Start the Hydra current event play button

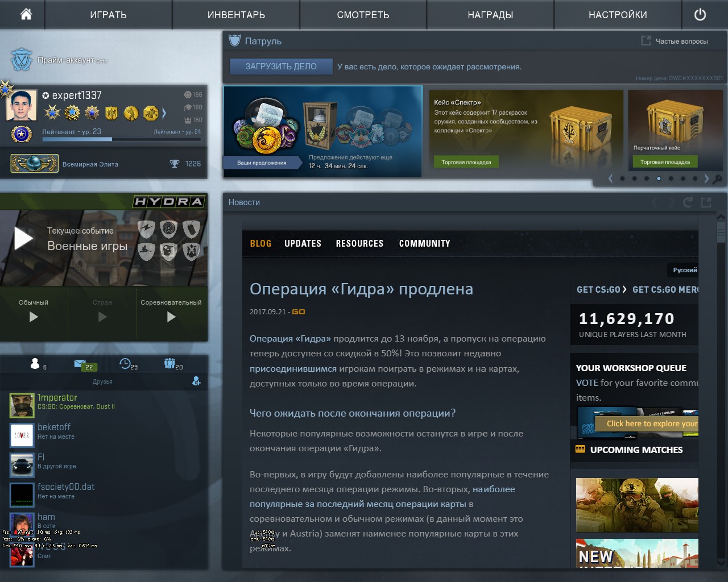point(23,239)
